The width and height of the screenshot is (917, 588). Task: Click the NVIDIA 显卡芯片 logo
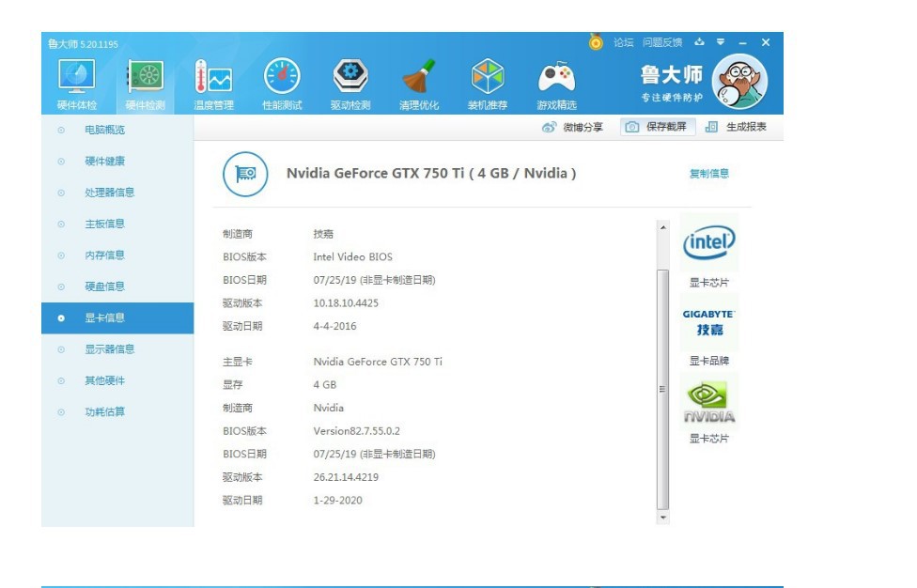(708, 401)
